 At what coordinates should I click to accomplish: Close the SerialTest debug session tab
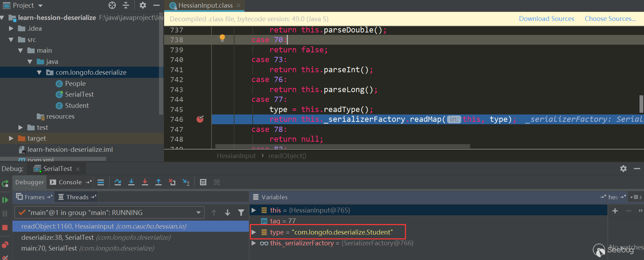78,169
